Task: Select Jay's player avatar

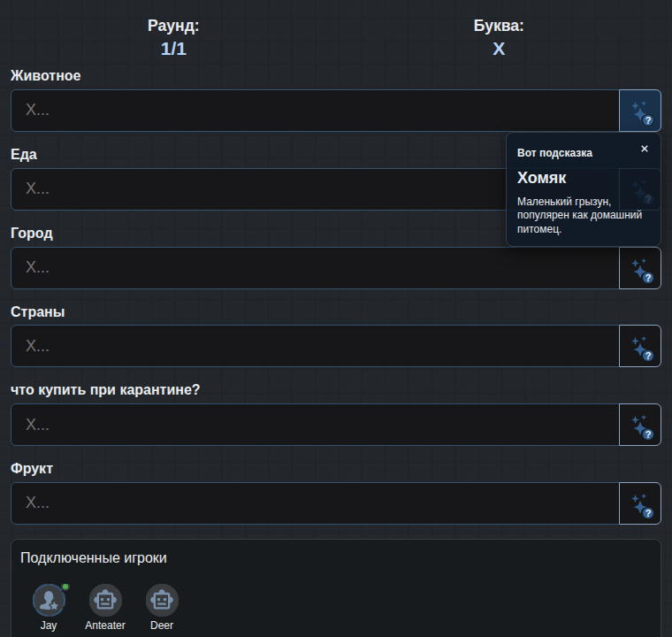Action: pos(49,600)
